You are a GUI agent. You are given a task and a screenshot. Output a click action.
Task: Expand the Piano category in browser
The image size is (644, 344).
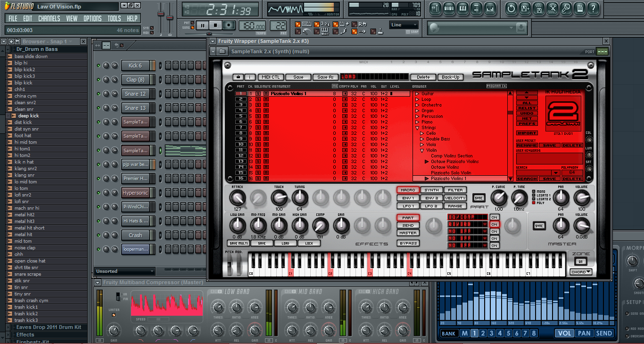(417, 122)
